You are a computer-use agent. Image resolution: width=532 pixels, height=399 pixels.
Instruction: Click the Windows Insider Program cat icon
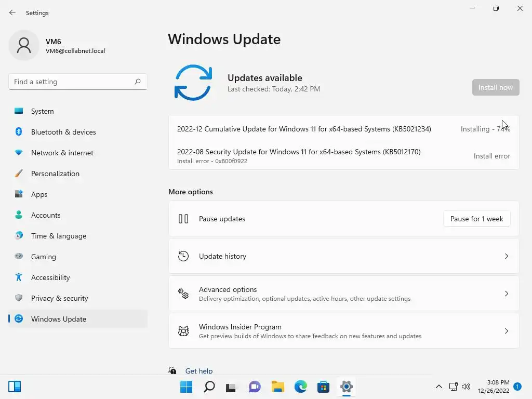[x=183, y=331]
